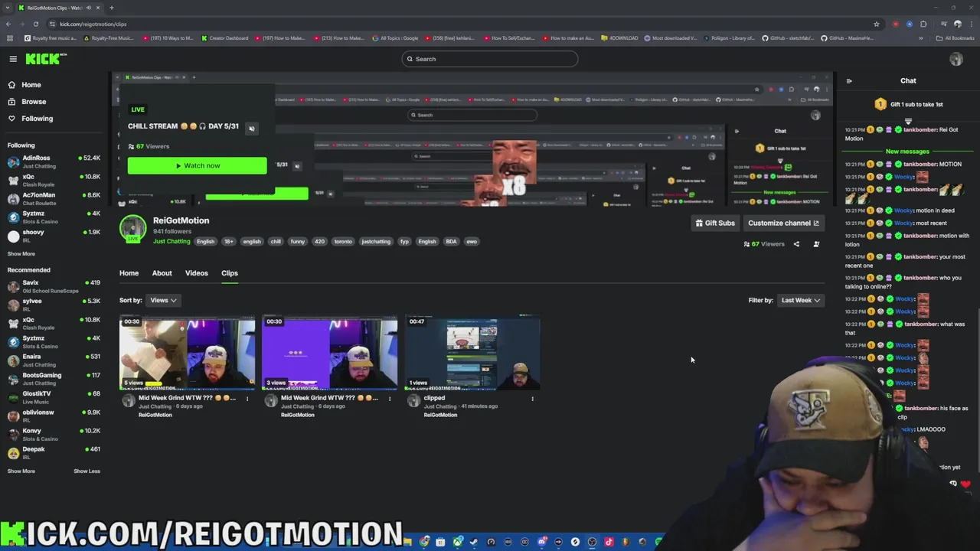Open the 3 views clip thumbnail

[329, 354]
